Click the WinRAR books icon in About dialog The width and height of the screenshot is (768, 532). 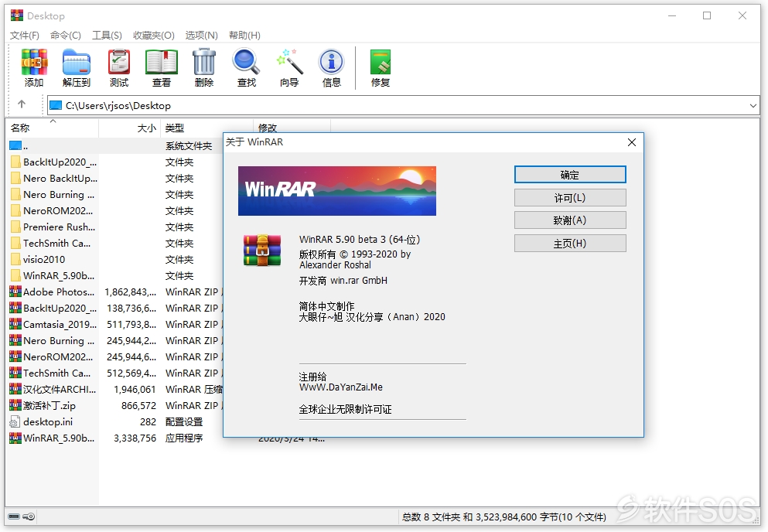click(262, 251)
